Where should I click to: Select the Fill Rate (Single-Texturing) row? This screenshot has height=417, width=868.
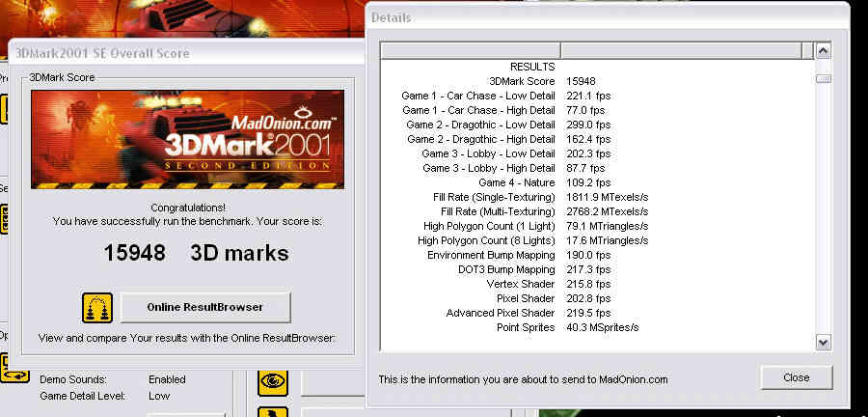coord(597,197)
